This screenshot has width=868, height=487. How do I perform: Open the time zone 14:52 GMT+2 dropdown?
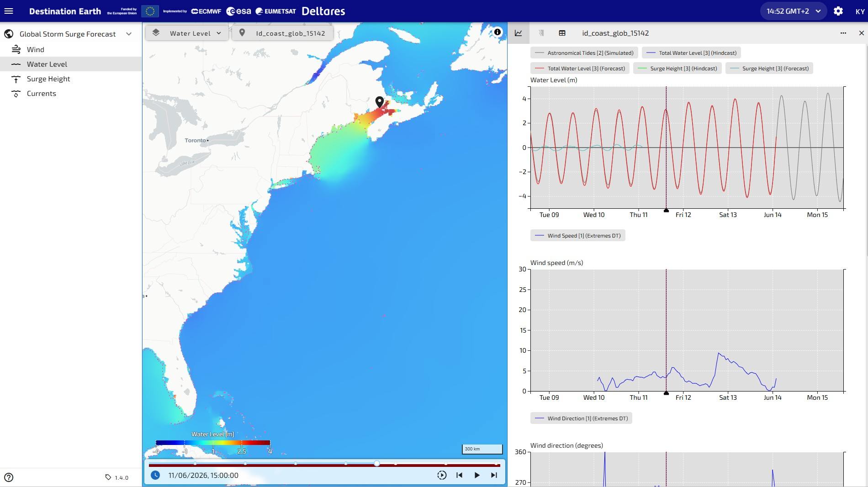click(794, 11)
